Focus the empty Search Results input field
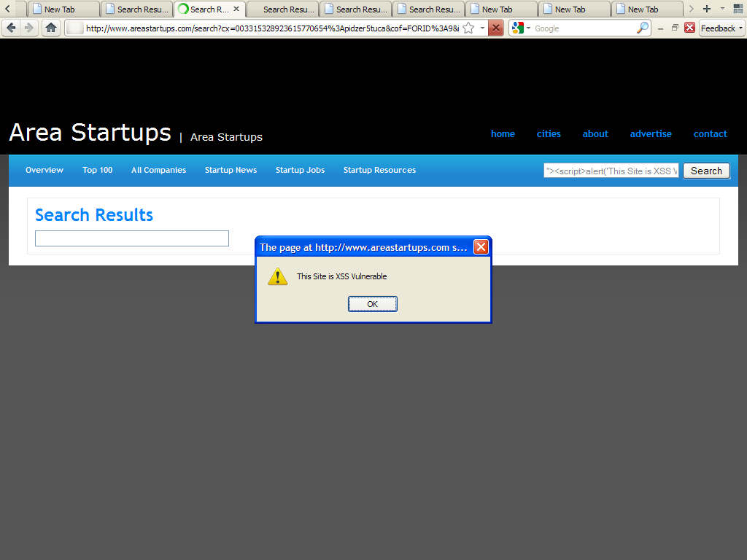The height and width of the screenshot is (560, 747). [132, 238]
